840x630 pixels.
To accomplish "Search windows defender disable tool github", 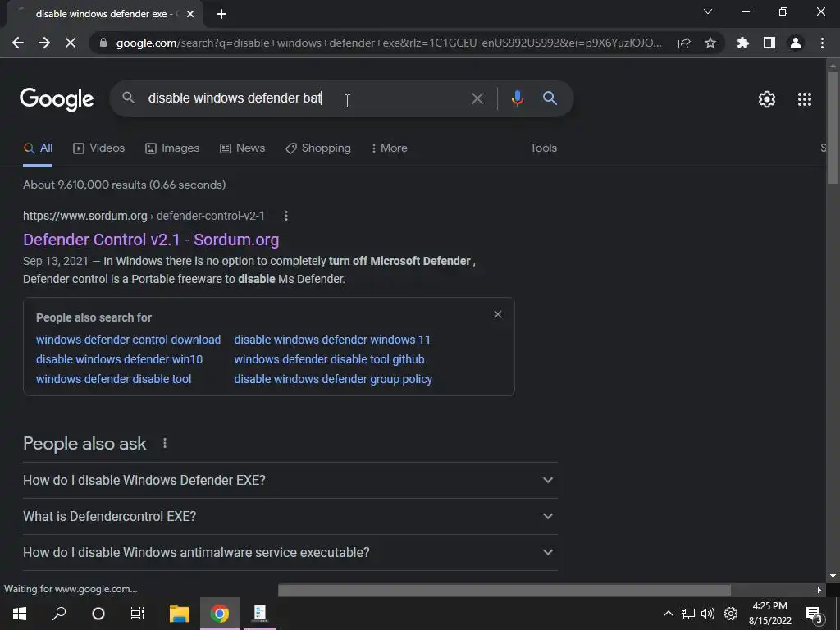I will 329,359.
